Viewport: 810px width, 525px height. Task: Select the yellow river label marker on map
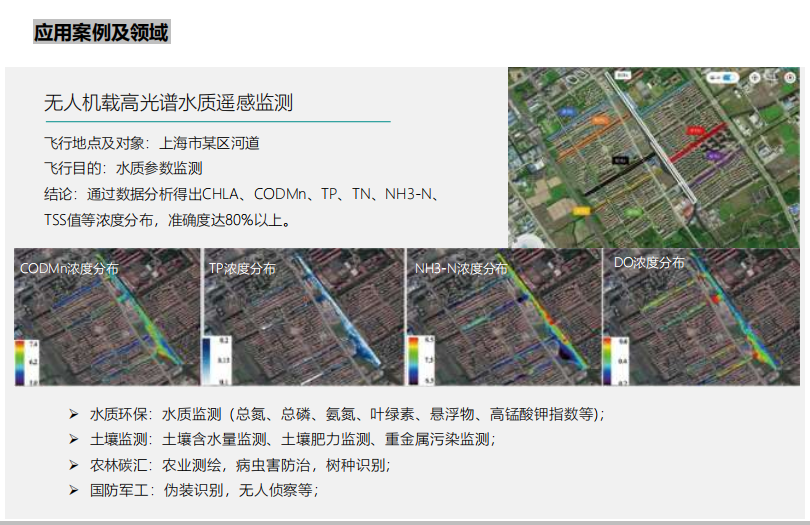click(581, 211)
